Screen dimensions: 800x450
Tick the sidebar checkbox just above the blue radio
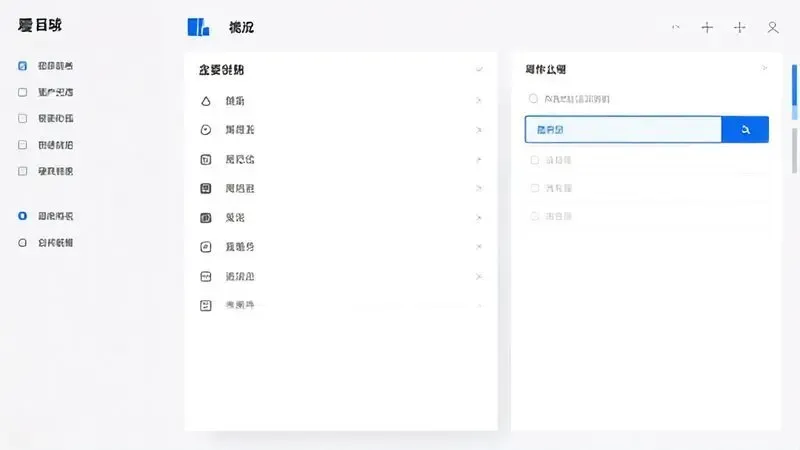click(22, 171)
